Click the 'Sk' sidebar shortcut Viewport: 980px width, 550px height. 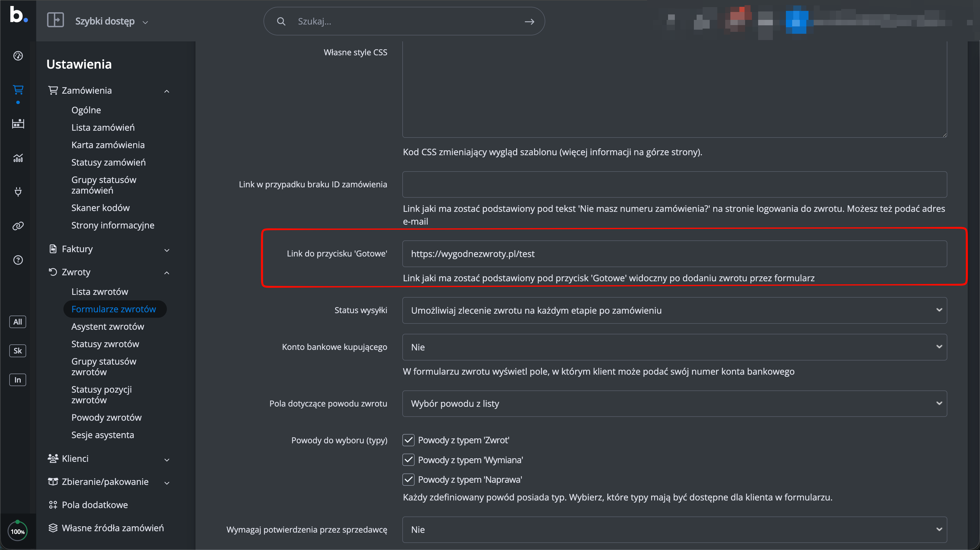pyautogui.click(x=17, y=350)
